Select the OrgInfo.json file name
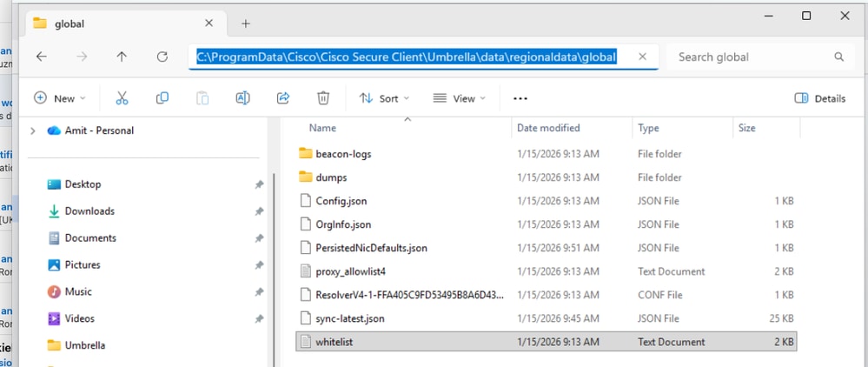The image size is (868, 367). click(343, 224)
